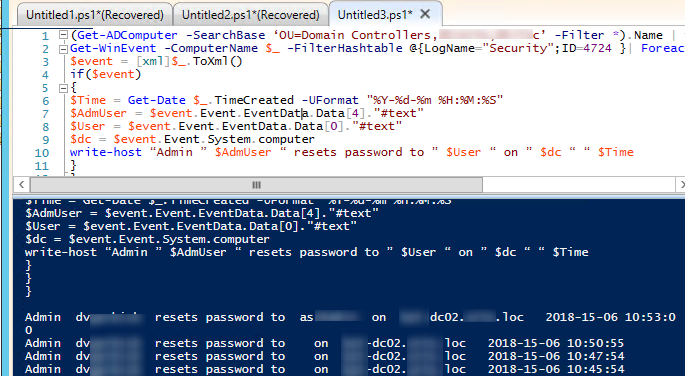Screen dimensions: 685x376
Task: Click write-host line in console pane
Action: [x=307, y=252]
